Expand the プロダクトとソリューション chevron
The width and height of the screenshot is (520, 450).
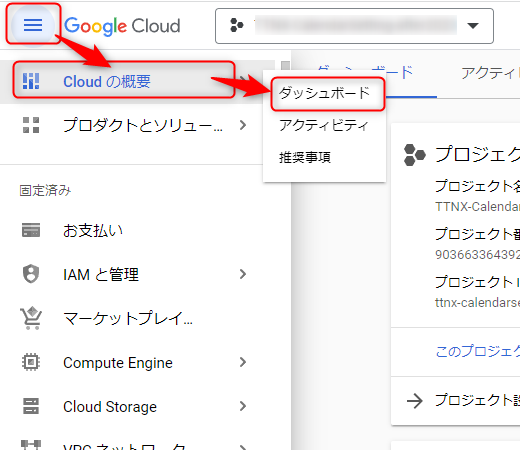pyautogui.click(x=243, y=125)
